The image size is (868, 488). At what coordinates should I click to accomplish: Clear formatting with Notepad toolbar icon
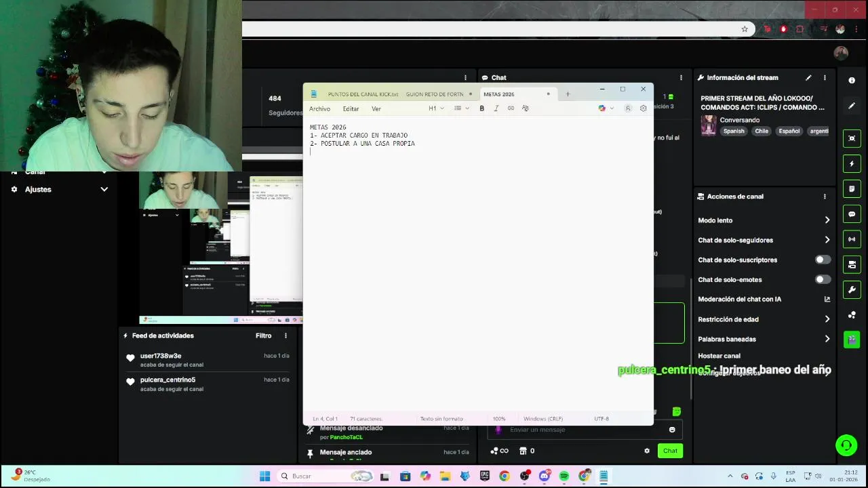click(525, 108)
